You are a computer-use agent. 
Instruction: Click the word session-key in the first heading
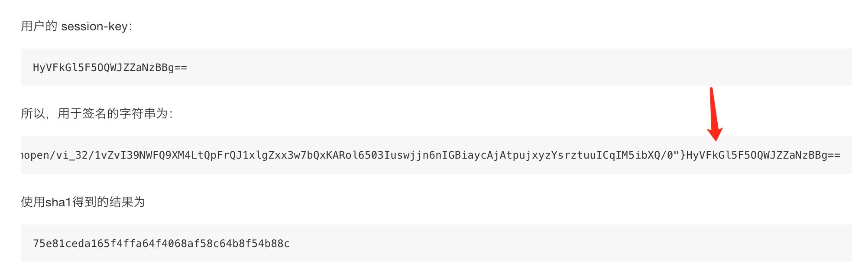tap(94, 26)
